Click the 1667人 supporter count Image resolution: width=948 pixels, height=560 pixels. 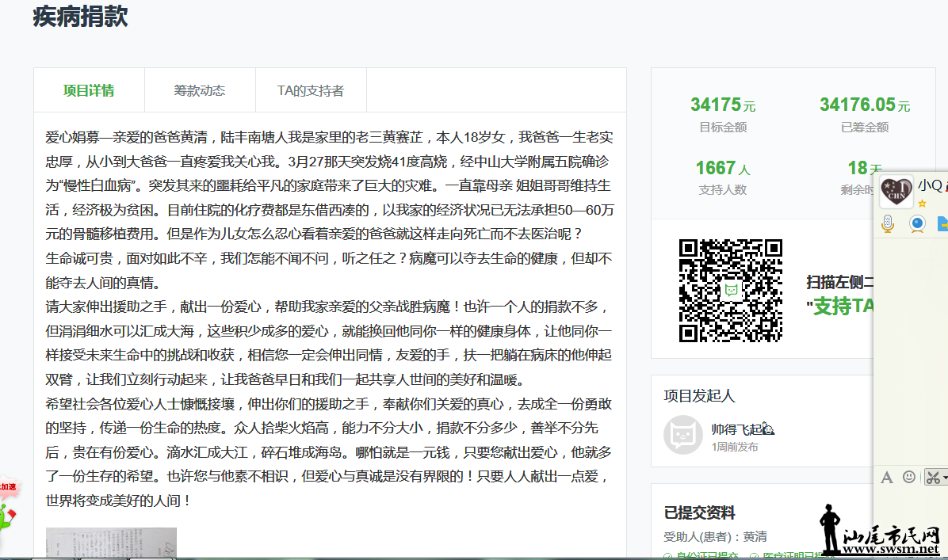point(723,168)
